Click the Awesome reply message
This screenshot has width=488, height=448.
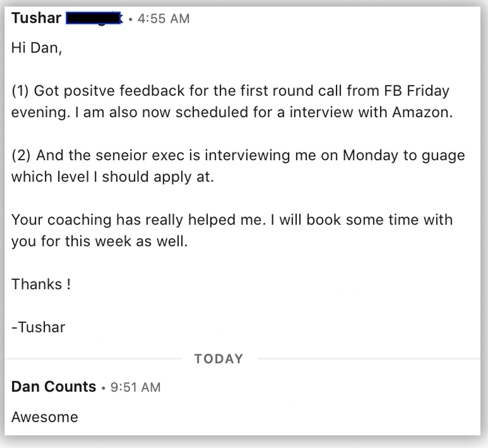44,417
